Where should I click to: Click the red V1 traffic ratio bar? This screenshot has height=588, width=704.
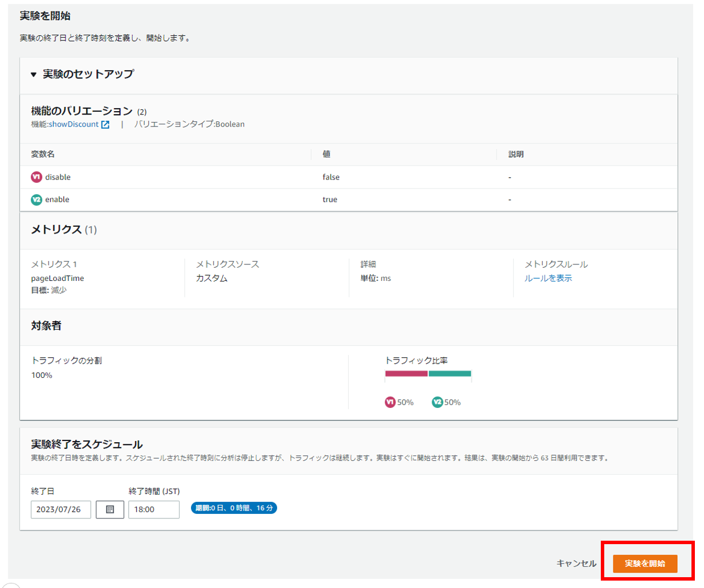[x=406, y=374]
